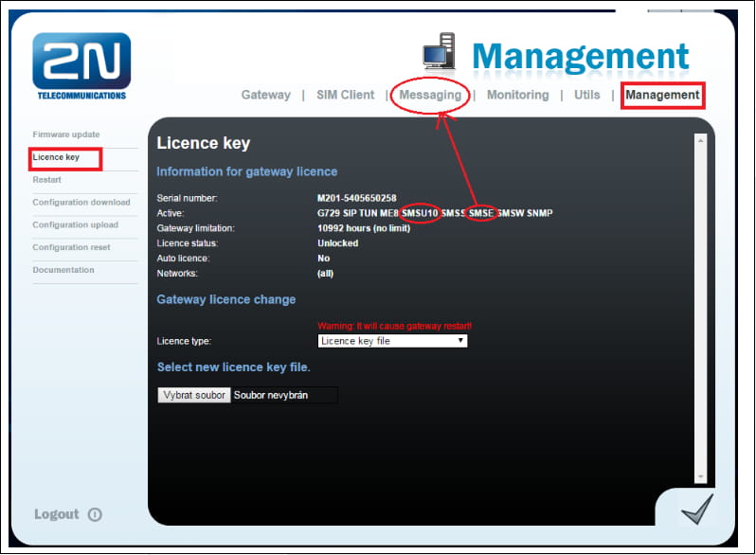The height and width of the screenshot is (555, 756).
Task: Click 'Information for gateway licence' heading
Action: click(x=247, y=171)
